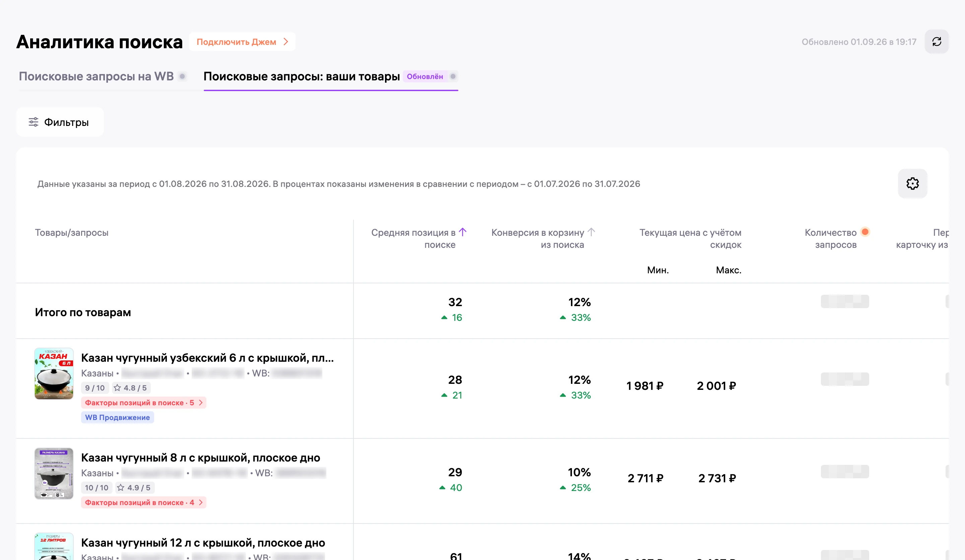The image size is (965, 560).
Task: Click total average position value 32
Action: pos(455,302)
